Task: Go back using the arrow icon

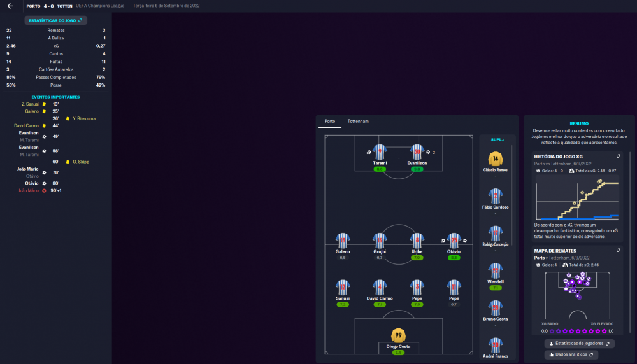Action: click(x=10, y=6)
